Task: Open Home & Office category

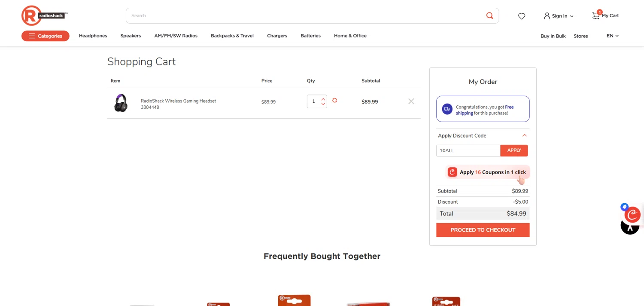Action: (x=350, y=36)
